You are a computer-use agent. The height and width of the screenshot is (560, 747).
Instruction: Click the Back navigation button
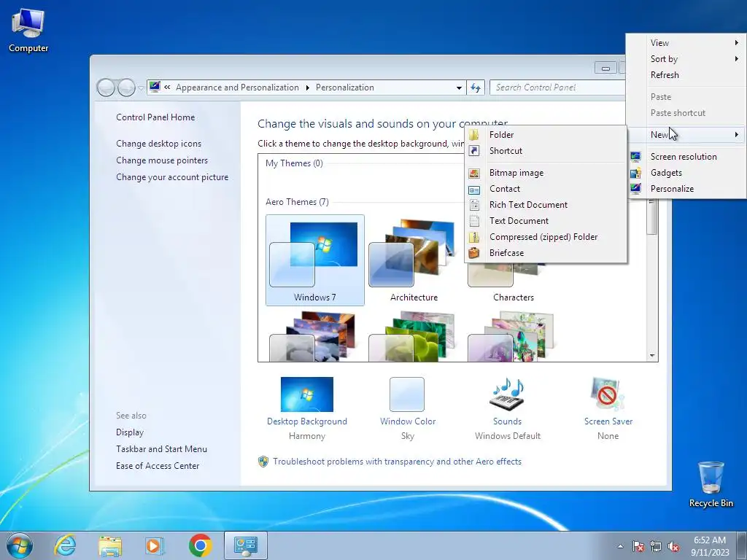(106, 87)
